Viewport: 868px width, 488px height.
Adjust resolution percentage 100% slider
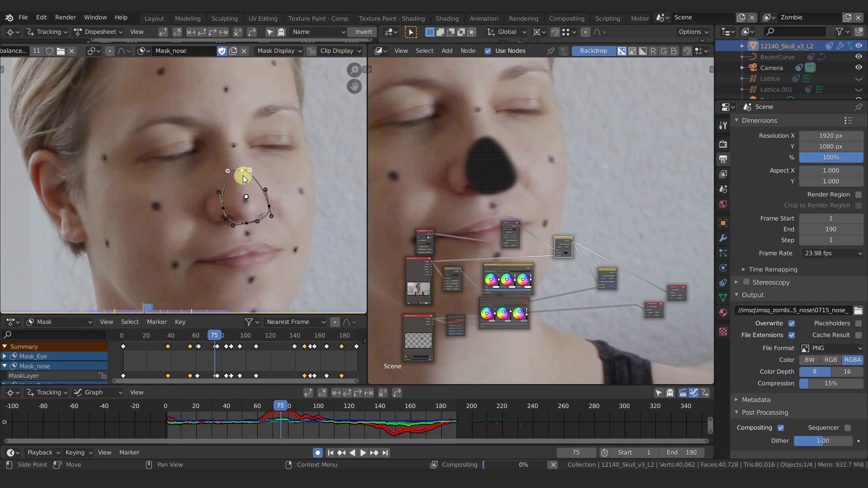click(x=831, y=158)
